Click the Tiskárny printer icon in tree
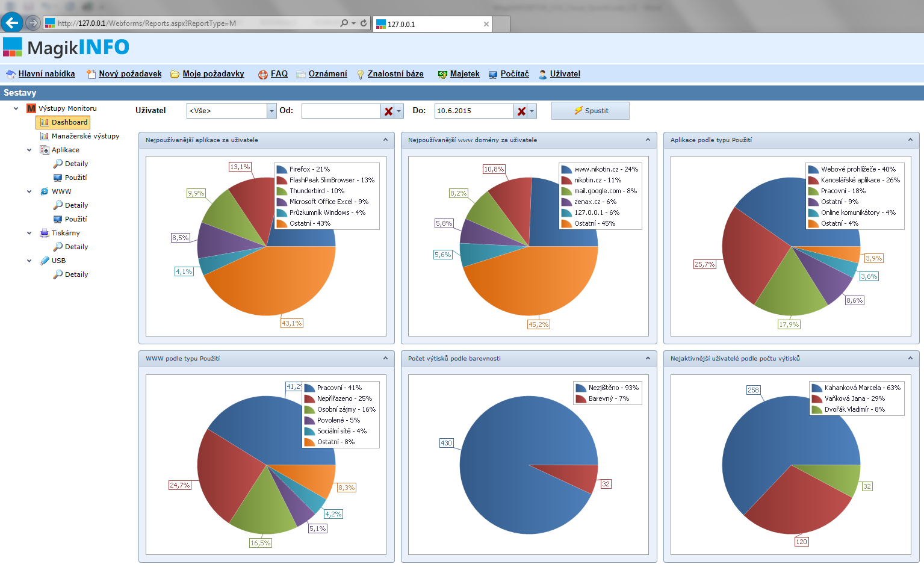924x567 pixels. [x=44, y=233]
